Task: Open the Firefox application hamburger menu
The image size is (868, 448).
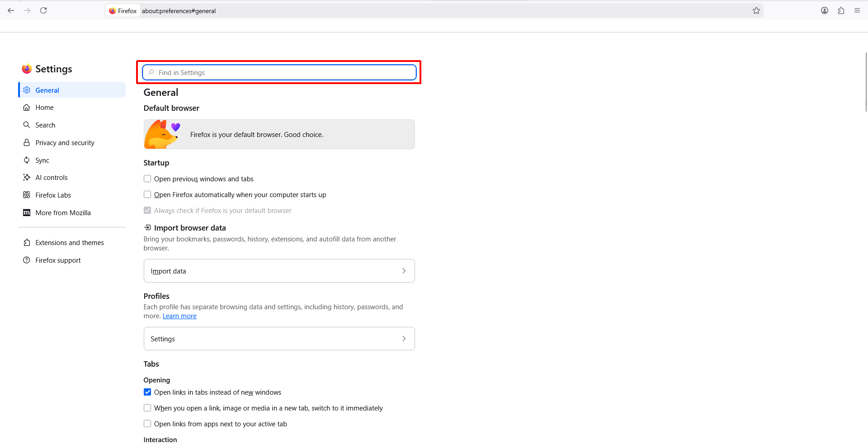Action: coord(857,10)
